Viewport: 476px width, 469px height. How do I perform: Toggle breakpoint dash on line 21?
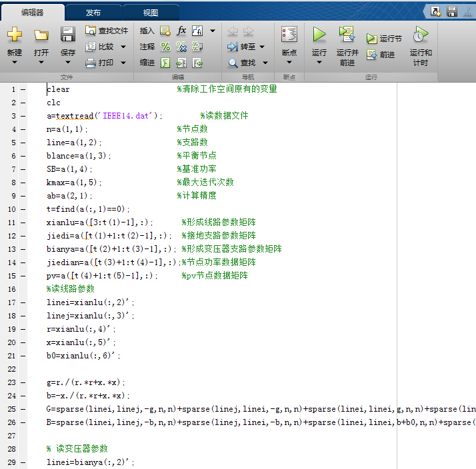(23, 356)
